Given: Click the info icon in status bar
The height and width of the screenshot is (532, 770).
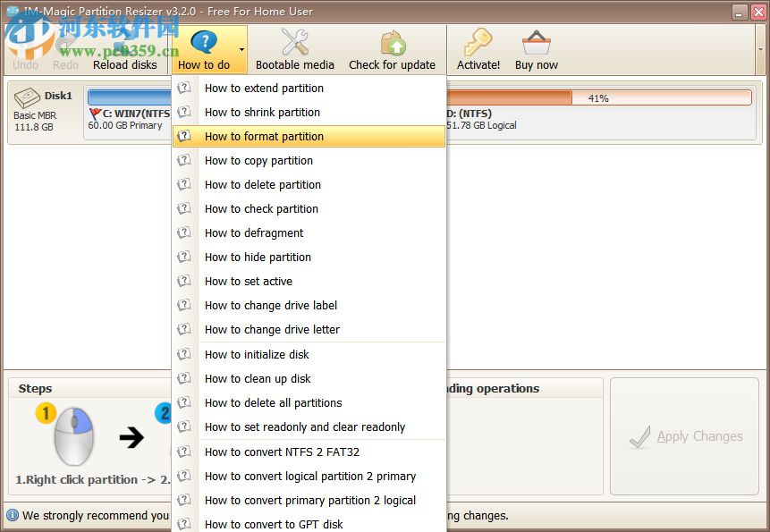Looking at the screenshot, I should pyautogui.click(x=13, y=515).
